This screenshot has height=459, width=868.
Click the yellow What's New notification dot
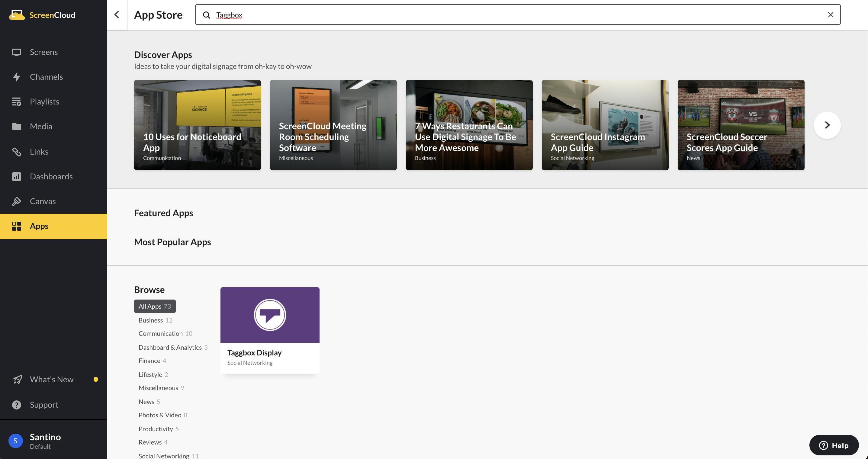(x=96, y=380)
